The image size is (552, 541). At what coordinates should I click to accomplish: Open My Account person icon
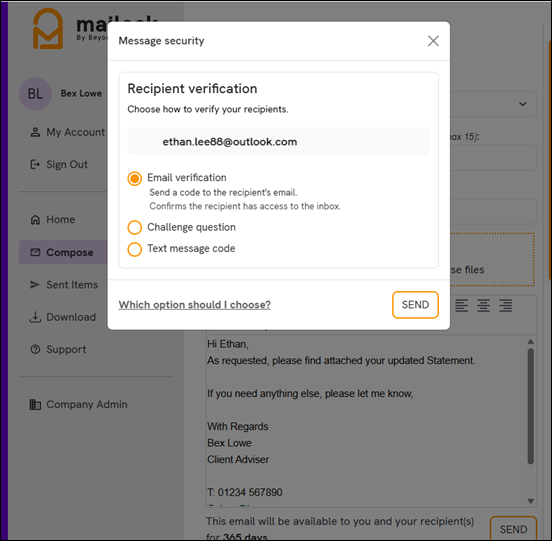coord(35,132)
